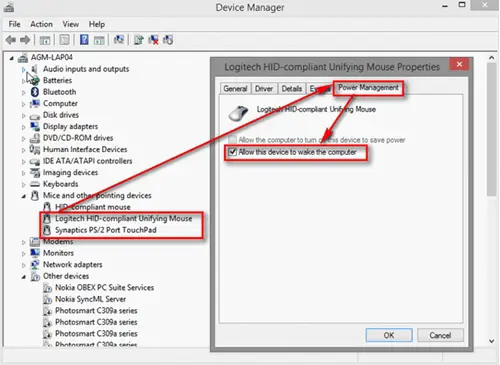This screenshot has height=365, width=500.
Task: Click the Forward arrow toolbar icon
Action: click(25, 40)
